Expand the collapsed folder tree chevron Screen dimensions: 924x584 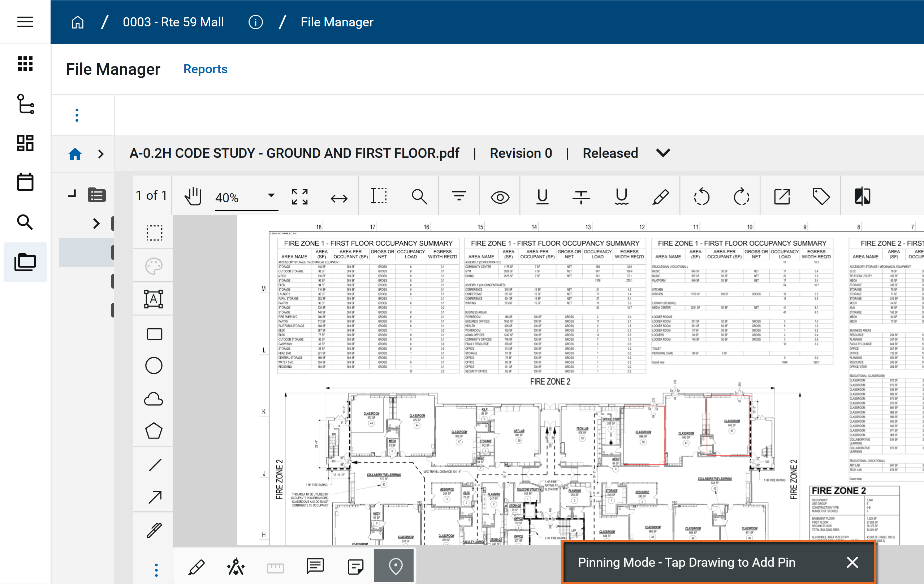(x=96, y=223)
